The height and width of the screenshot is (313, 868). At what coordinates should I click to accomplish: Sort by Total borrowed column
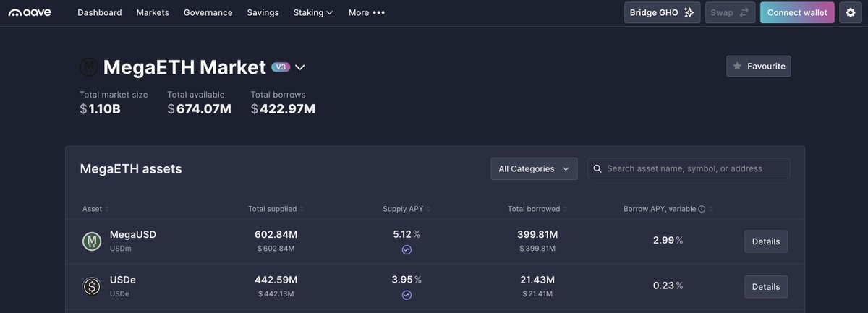537,209
